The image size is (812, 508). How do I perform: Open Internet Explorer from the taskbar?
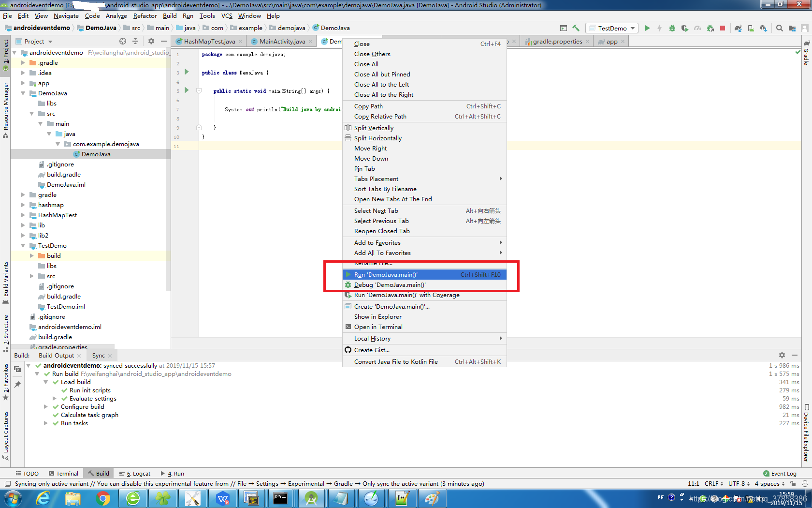click(x=43, y=498)
